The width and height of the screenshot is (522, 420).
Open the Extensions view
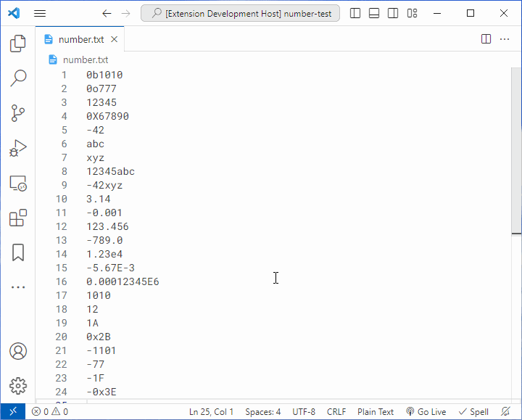click(18, 218)
